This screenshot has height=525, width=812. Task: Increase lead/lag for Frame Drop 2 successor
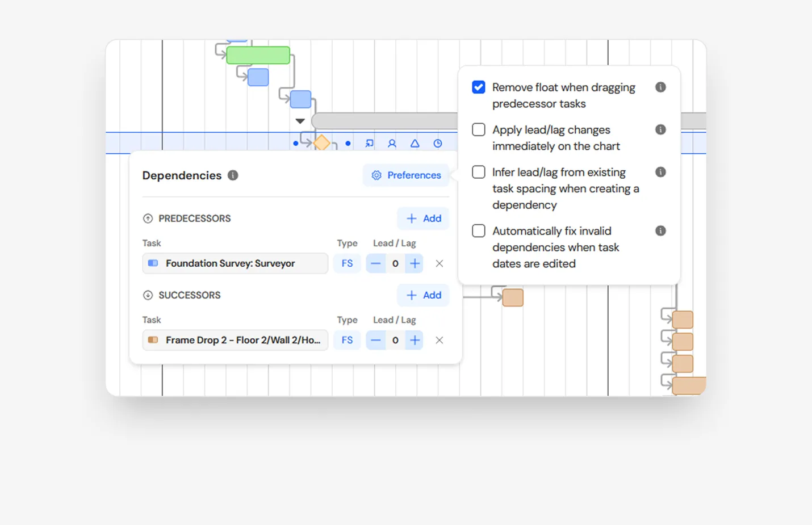tap(415, 340)
